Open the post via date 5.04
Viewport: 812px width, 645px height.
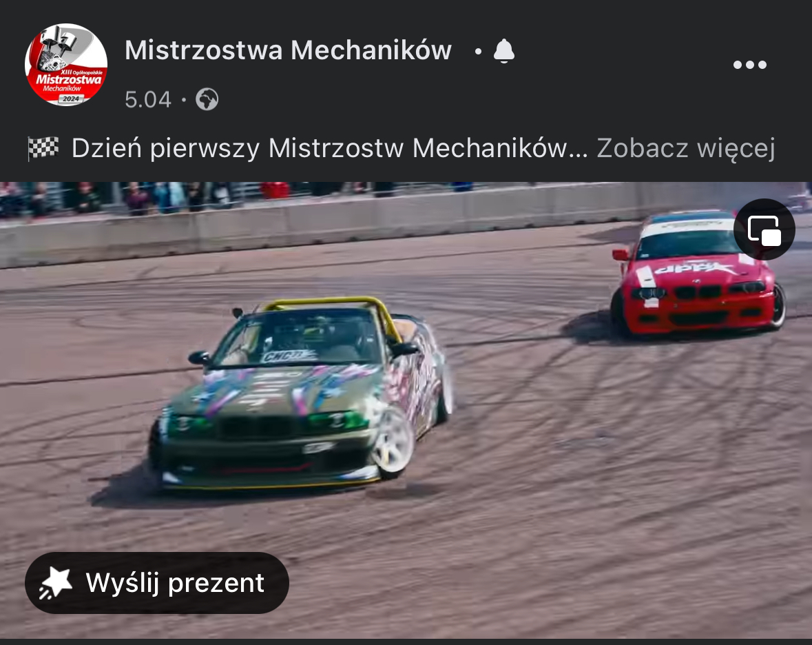(148, 99)
